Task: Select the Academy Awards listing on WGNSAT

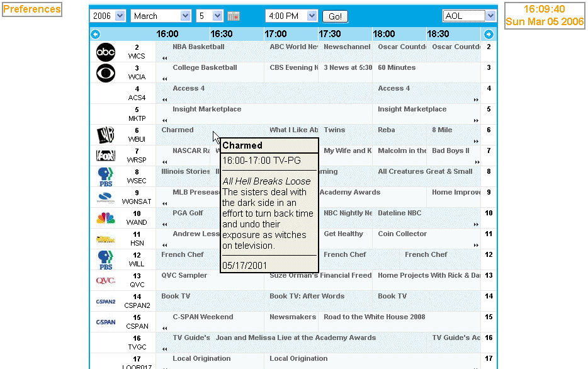Action: point(350,193)
